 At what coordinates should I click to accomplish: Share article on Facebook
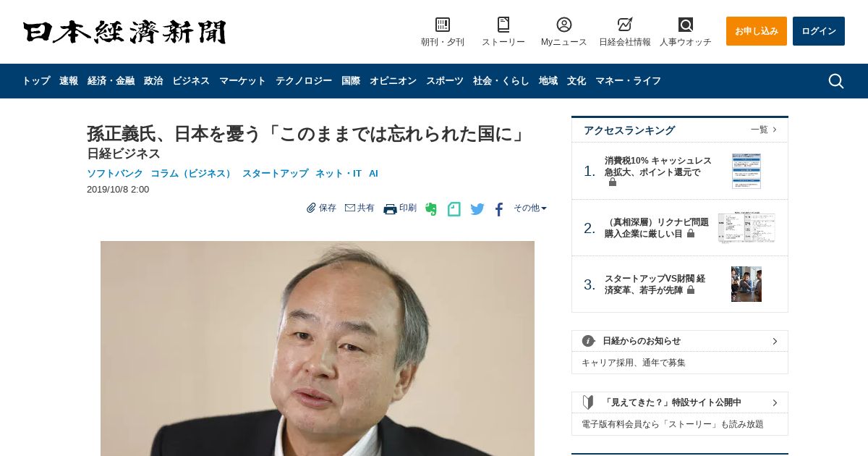coord(499,209)
